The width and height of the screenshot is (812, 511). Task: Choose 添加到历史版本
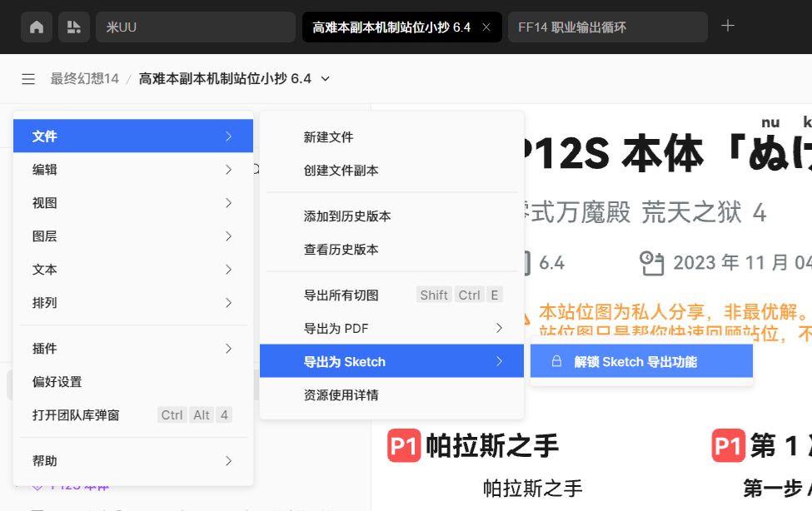391,216
